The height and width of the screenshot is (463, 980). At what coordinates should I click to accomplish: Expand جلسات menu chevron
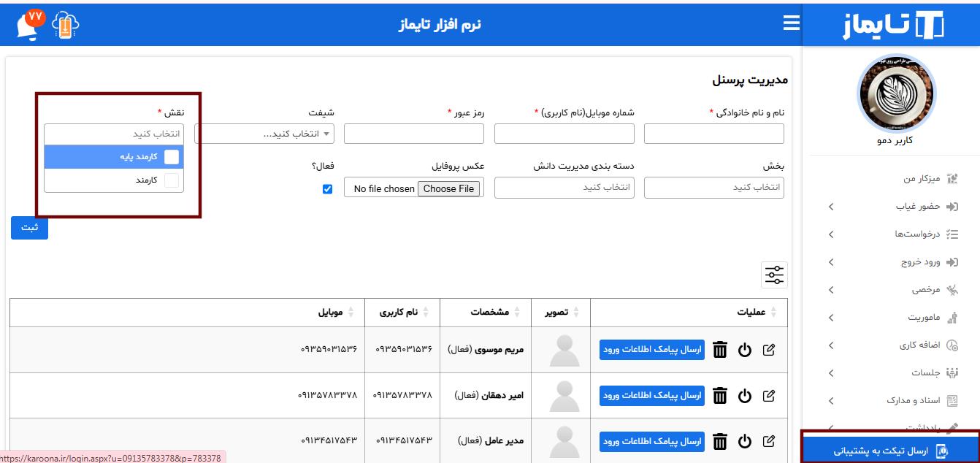[x=831, y=374]
